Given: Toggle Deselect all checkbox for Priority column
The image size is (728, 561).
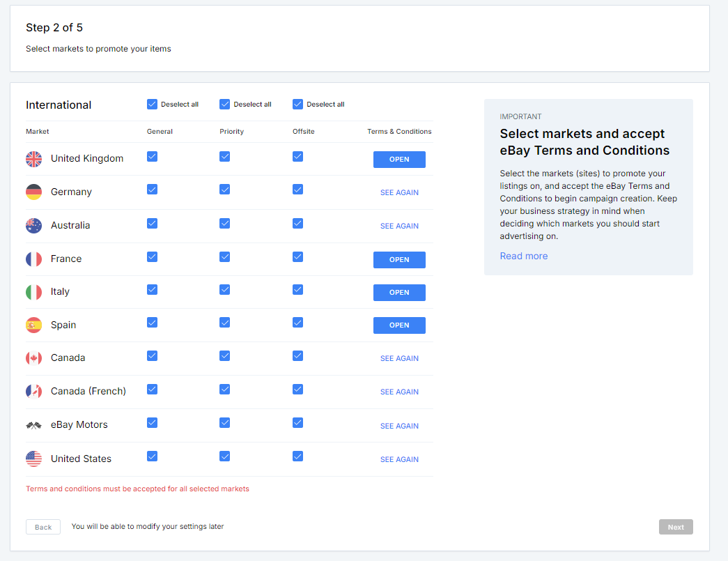Looking at the screenshot, I should [225, 104].
